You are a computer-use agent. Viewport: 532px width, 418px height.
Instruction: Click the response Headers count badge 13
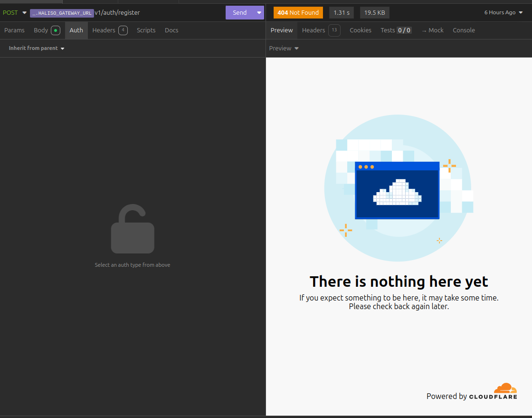334,30
